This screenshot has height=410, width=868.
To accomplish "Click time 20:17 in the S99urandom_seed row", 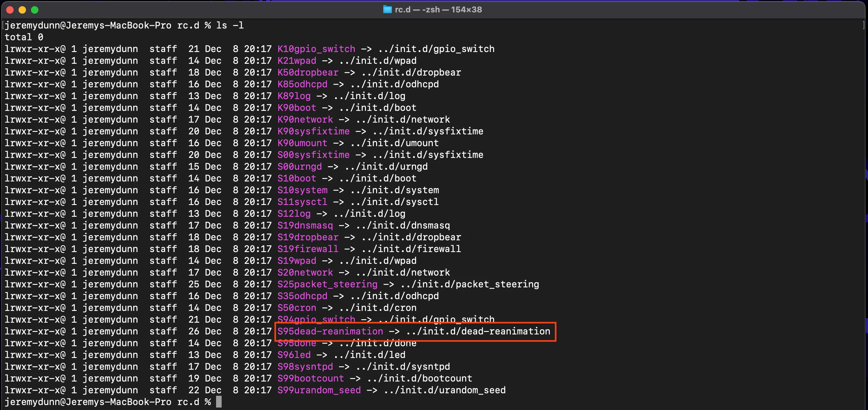I will tap(258, 390).
